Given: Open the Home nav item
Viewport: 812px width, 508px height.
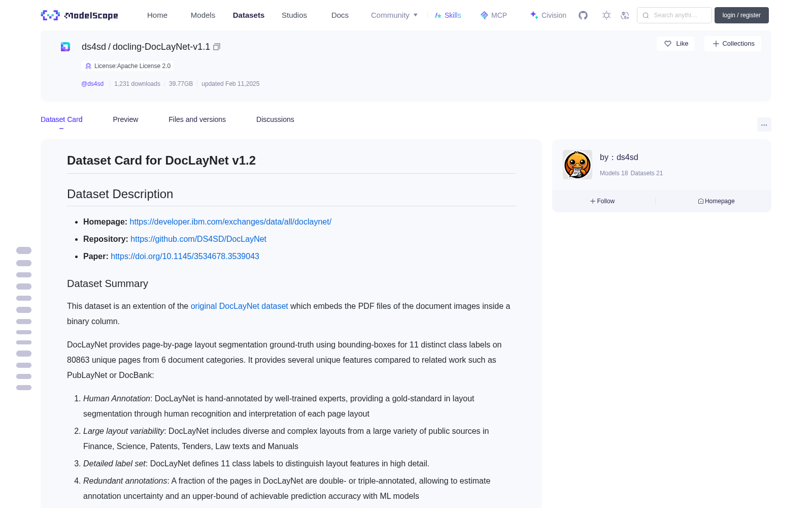Looking at the screenshot, I should tap(157, 15).
